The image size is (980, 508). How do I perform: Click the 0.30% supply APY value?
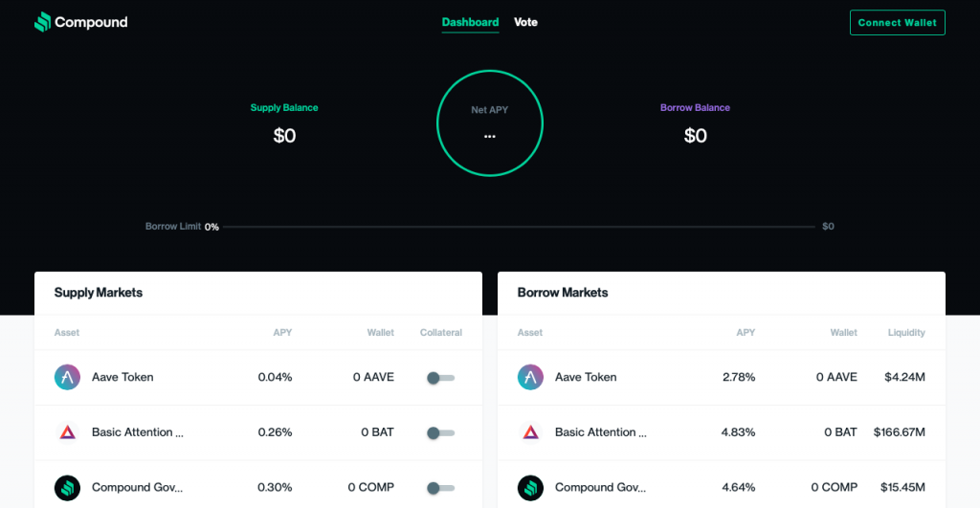[x=275, y=487]
